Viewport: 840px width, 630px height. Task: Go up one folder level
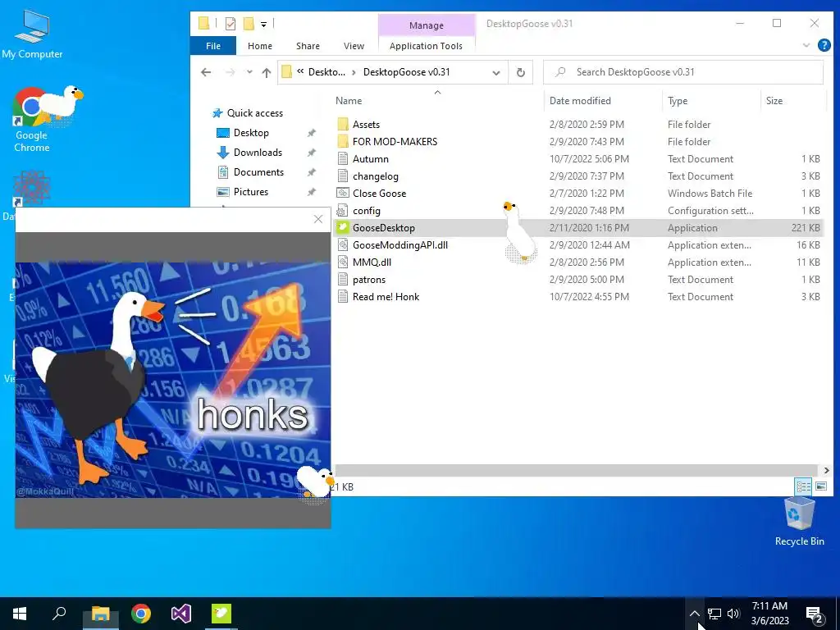(267, 72)
